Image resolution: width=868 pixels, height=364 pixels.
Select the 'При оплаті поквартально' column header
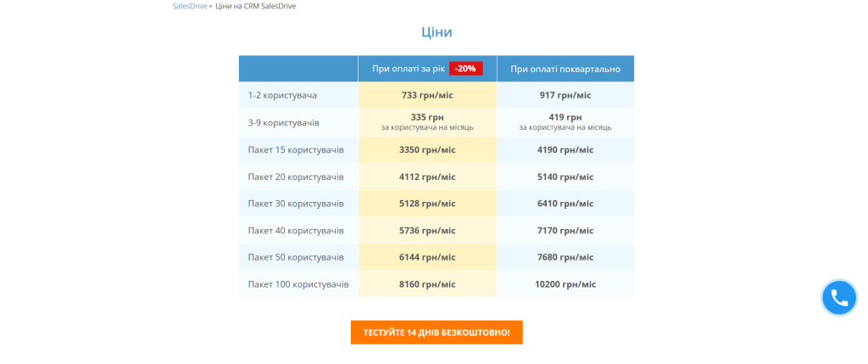coord(565,69)
